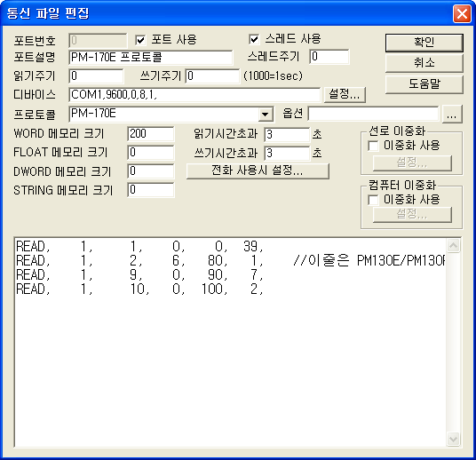Click the 옵션 text field
Viewport: 476px width, 460px height.
coord(373,114)
